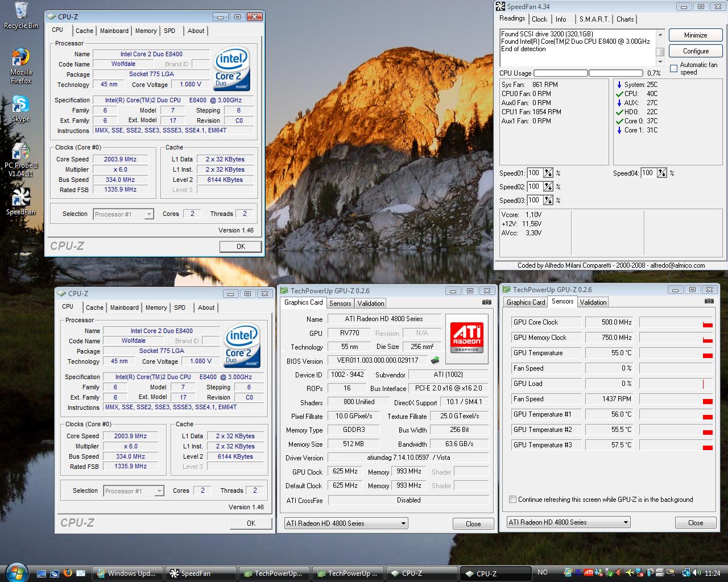Click Close in GPU-Z Sensors window

coord(696,523)
